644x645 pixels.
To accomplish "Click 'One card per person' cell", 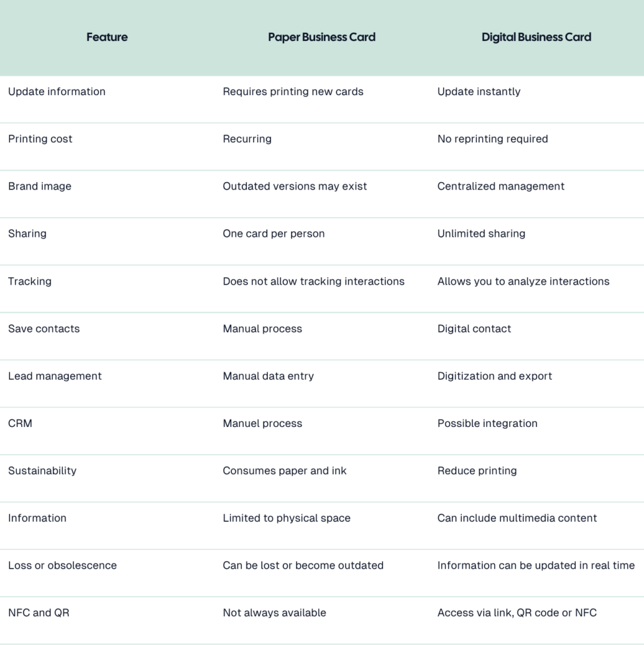I will point(273,234).
